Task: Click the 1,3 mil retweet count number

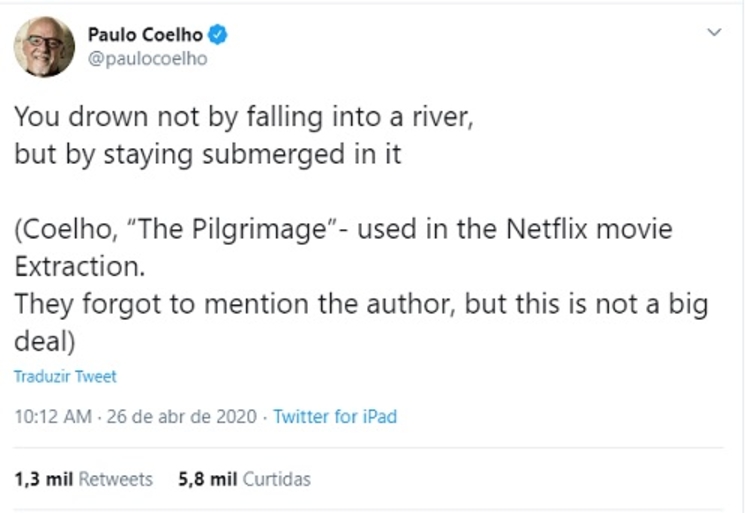Action: click(x=44, y=479)
